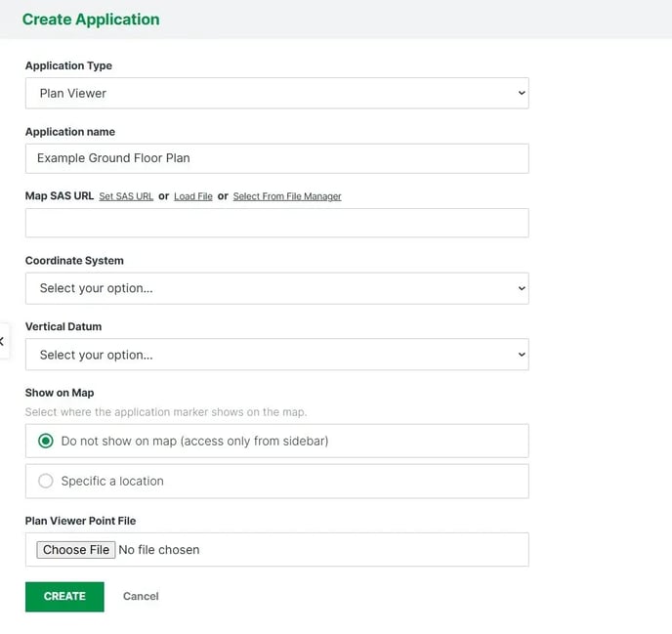Open the Plan Viewer application type dropdown
The width and height of the screenshot is (672, 634).
(276, 94)
